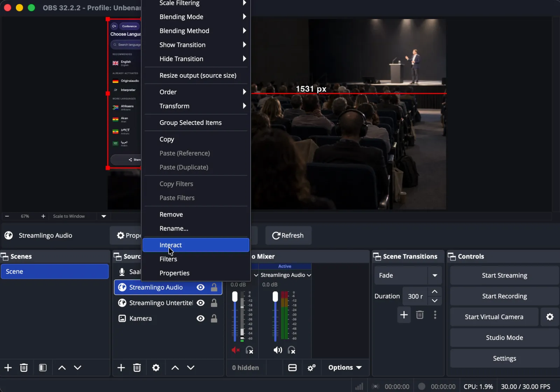Image resolution: width=560 pixels, height=392 pixels.
Task: Click the Scene Transitions dock icon
Action: click(377, 257)
